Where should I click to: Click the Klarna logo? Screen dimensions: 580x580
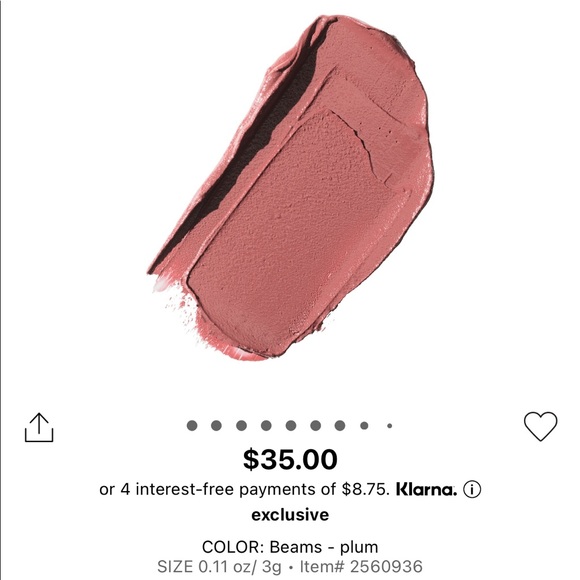pos(426,490)
